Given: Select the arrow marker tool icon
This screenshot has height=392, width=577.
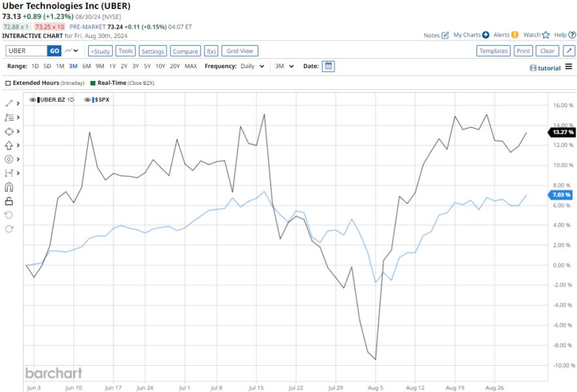Looking at the screenshot, I should (x=9, y=146).
